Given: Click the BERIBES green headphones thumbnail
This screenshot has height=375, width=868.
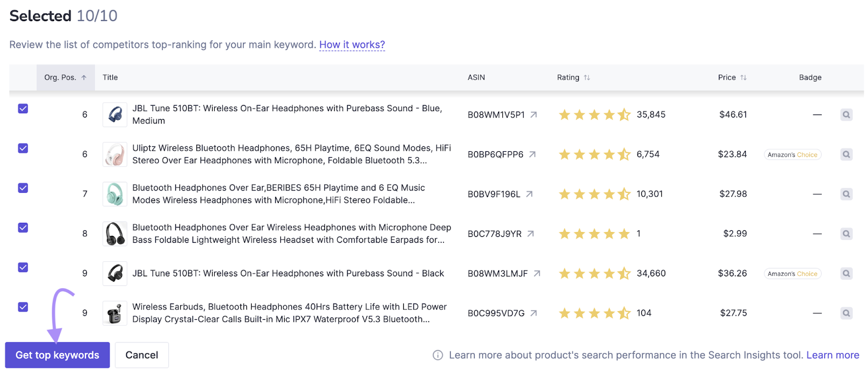Looking at the screenshot, I should point(114,194).
